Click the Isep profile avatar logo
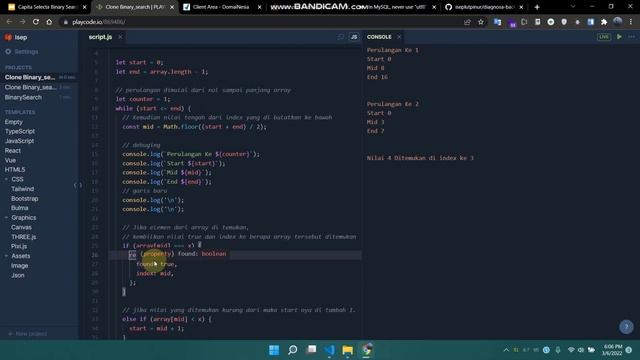 (x=8, y=37)
